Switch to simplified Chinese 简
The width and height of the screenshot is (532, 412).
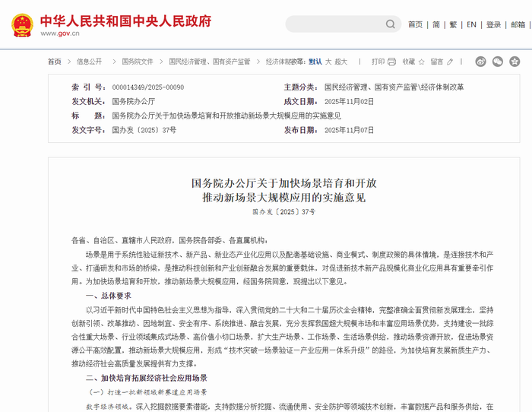click(x=436, y=24)
